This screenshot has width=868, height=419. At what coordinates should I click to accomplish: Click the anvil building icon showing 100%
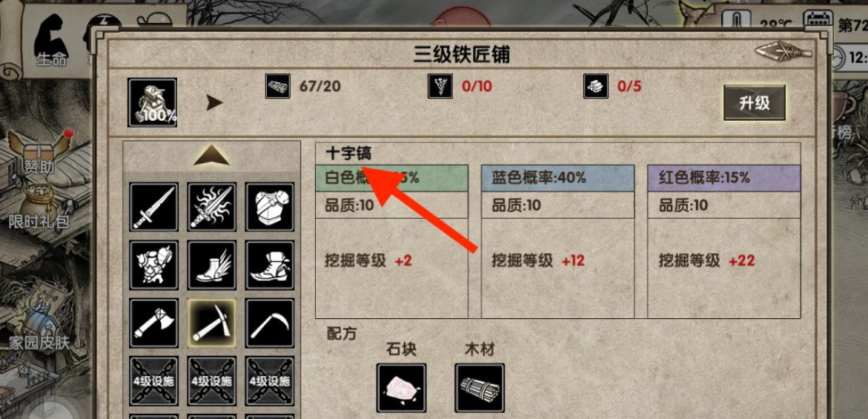point(152,102)
